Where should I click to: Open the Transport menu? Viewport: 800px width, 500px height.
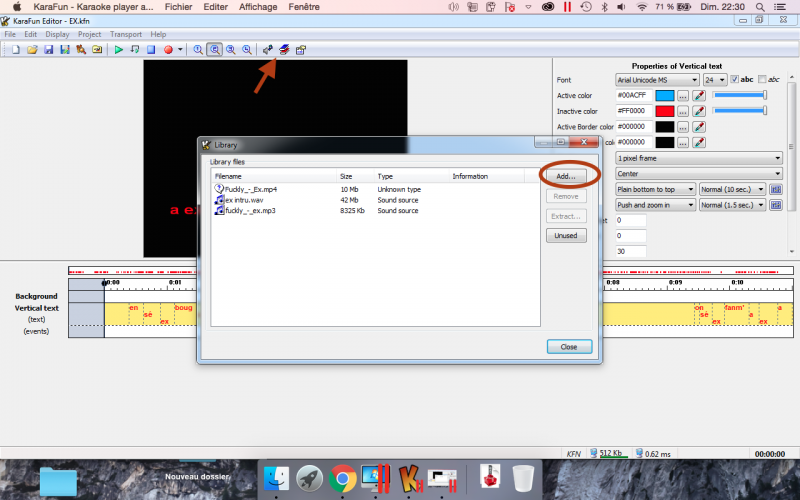[x=126, y=34]
